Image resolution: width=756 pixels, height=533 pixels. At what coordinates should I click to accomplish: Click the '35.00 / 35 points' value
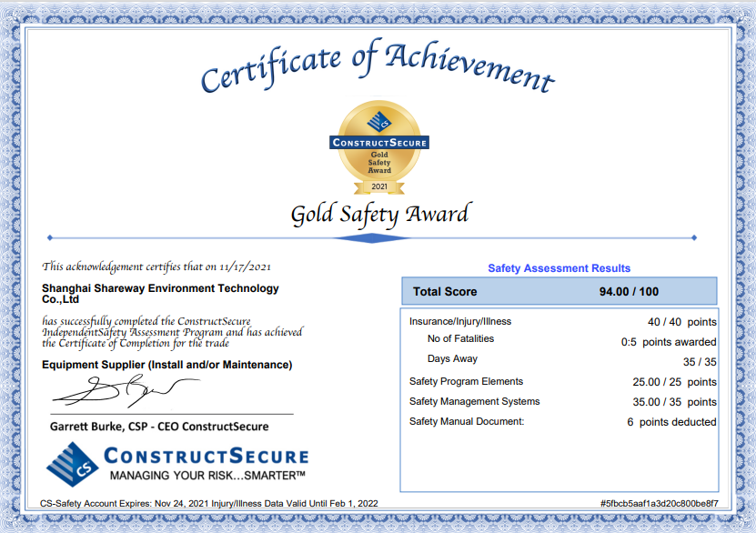pos(674,402)
